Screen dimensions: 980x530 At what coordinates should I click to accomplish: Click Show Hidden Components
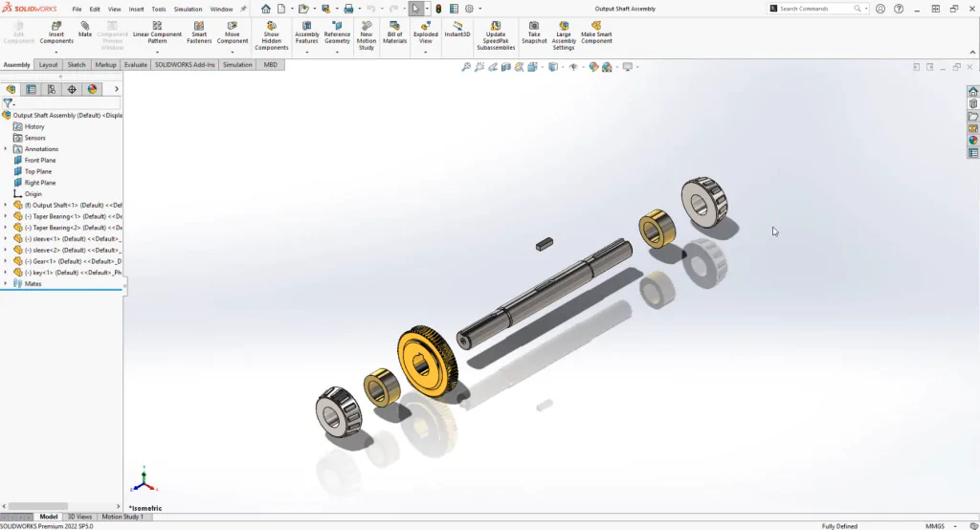click(x=271, y=35)
